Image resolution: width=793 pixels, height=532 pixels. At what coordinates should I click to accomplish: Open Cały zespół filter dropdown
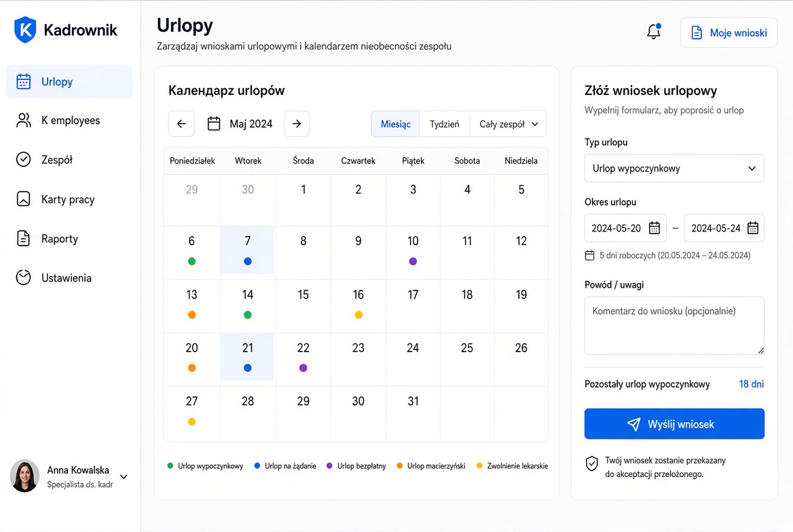pyautogui.click(x=509, y=124)
